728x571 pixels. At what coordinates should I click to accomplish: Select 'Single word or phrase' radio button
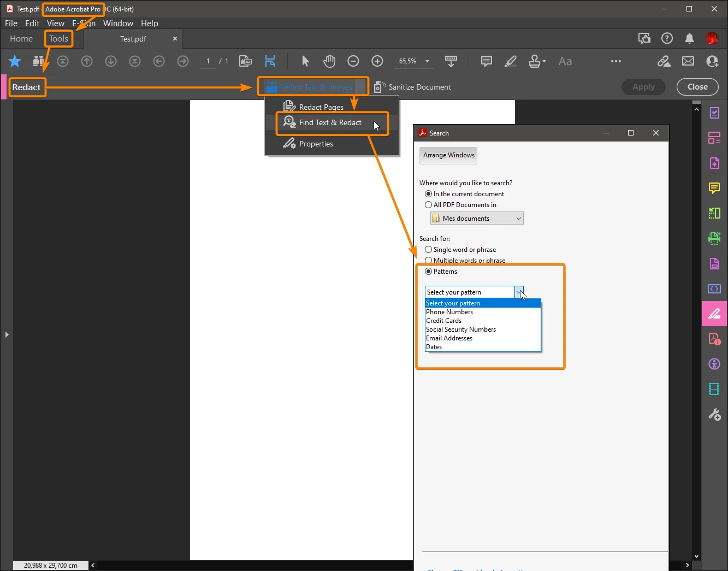click(428, 250)
